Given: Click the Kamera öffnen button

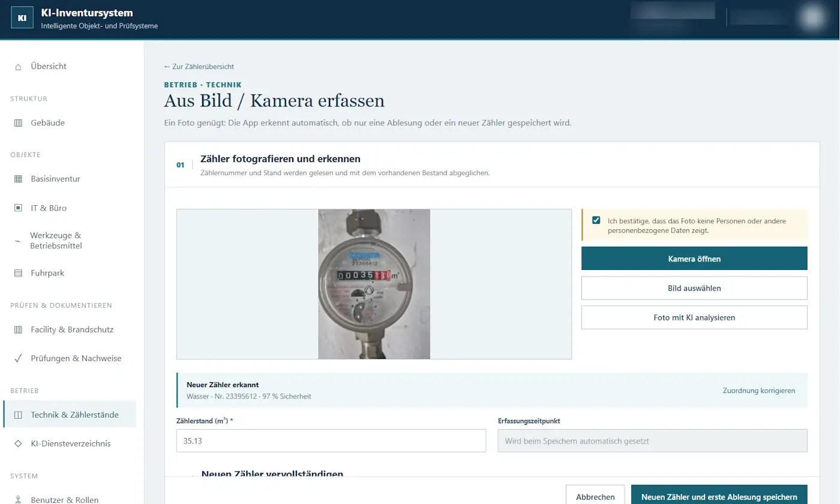Looking at the screenshot, I should (694, 259).
